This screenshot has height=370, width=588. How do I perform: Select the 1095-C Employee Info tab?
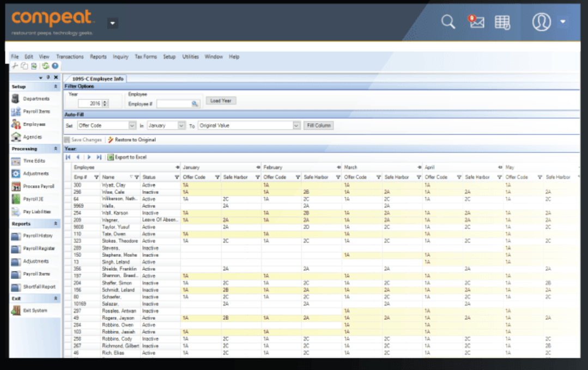point(99,79)
